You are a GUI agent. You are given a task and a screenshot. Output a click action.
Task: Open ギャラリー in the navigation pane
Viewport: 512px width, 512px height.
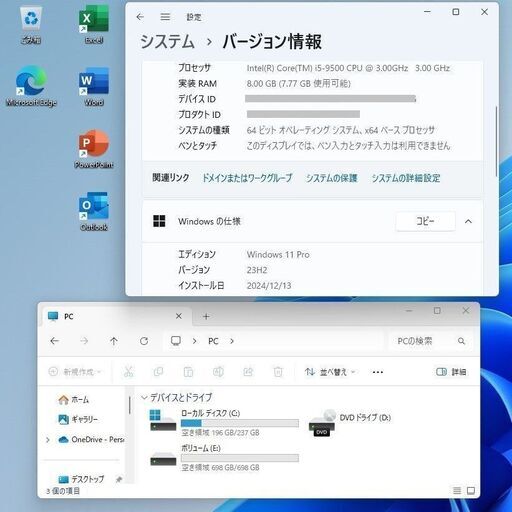click(79, 419)
